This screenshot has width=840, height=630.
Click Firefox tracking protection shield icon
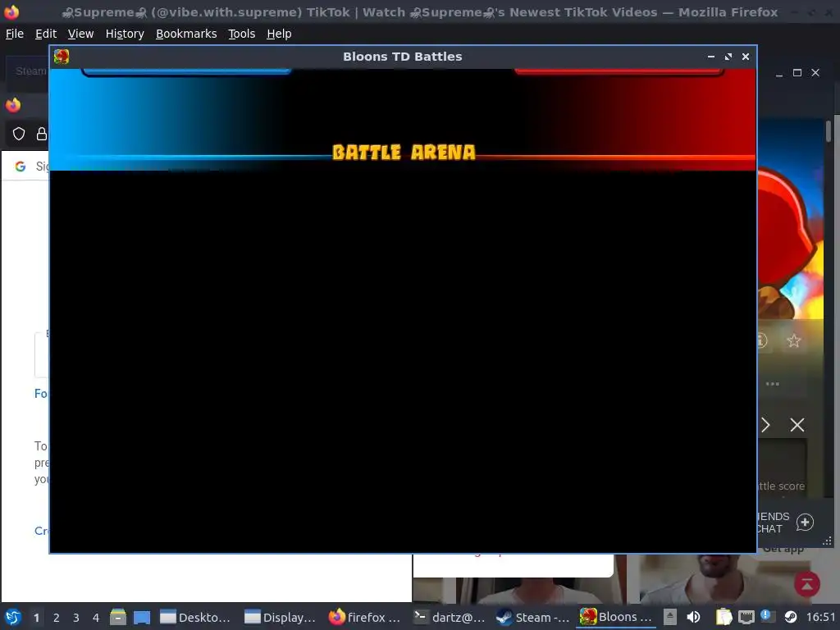(x=19, y=134)
